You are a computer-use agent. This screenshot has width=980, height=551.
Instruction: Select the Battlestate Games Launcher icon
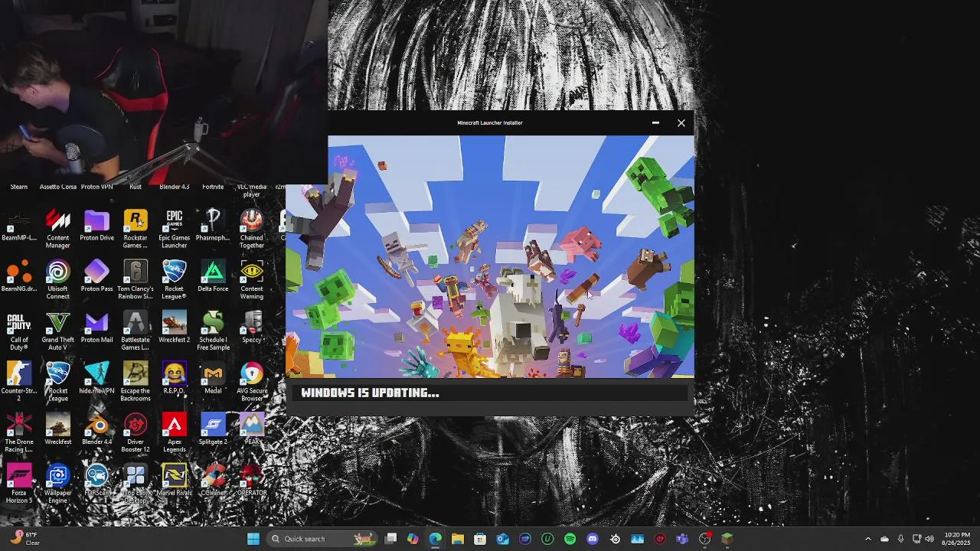pos(136,331)
